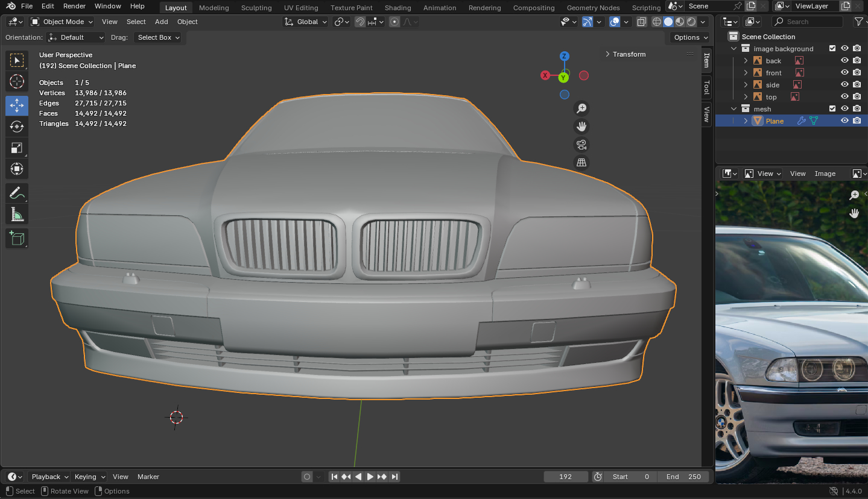Image resolution: width=868 pixels, height=499 pixels.
Task: Hide the Plane object in outliner
Action: [x=844, y=121]
